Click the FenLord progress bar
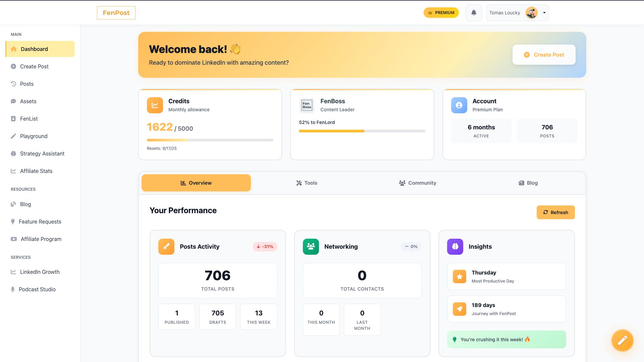 click(362, 131)
